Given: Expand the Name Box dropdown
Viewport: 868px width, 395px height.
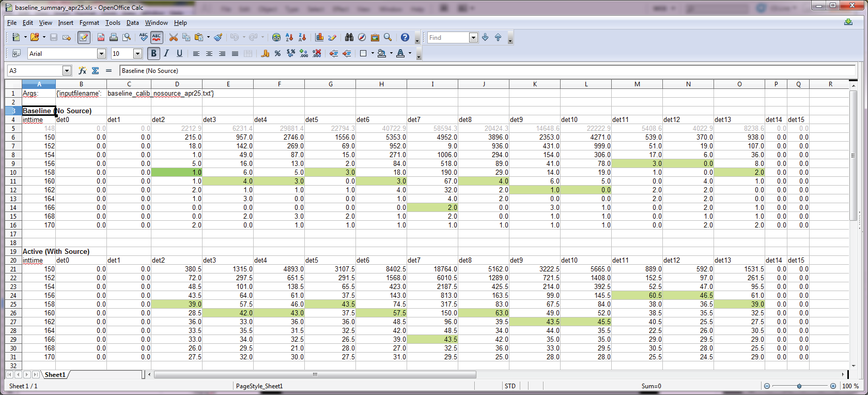Looking at the screenshot, I should click(x=67, y=70).
